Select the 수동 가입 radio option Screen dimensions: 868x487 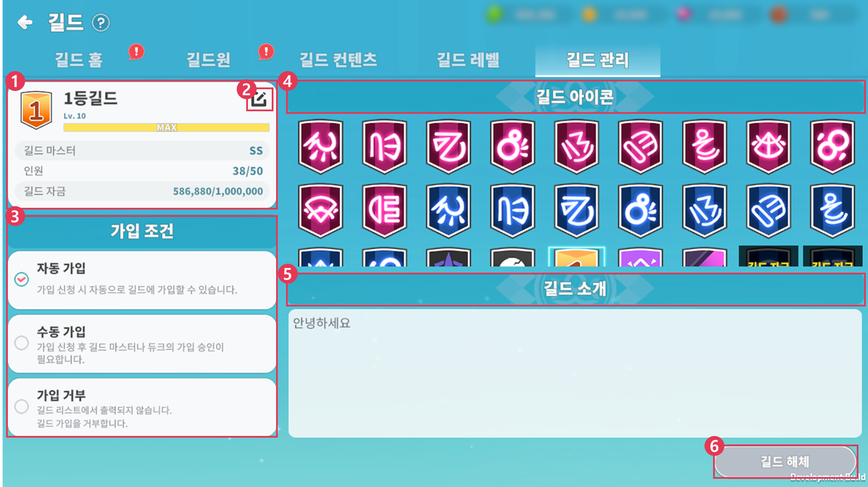tap(22, 343)
